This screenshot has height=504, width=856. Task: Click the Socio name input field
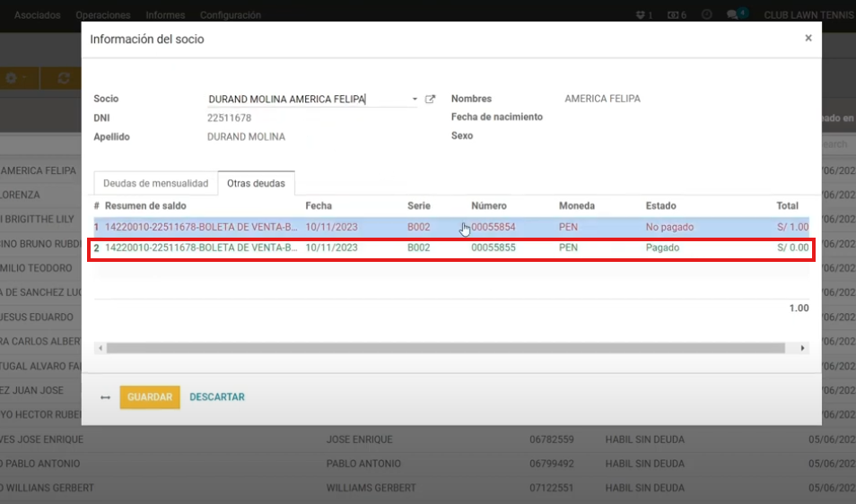click(305, 100)
